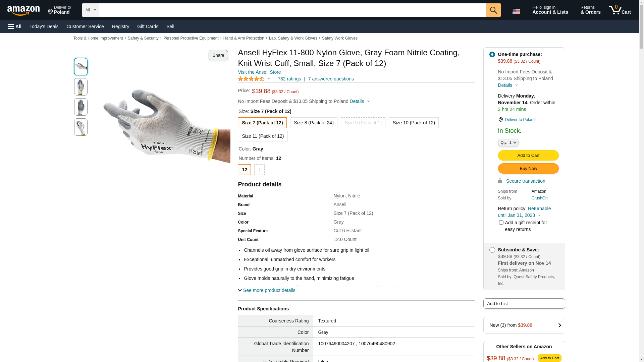Click the arrow on New (3) offers
Viewport: 644px width, 362px height.
point(559,325)
